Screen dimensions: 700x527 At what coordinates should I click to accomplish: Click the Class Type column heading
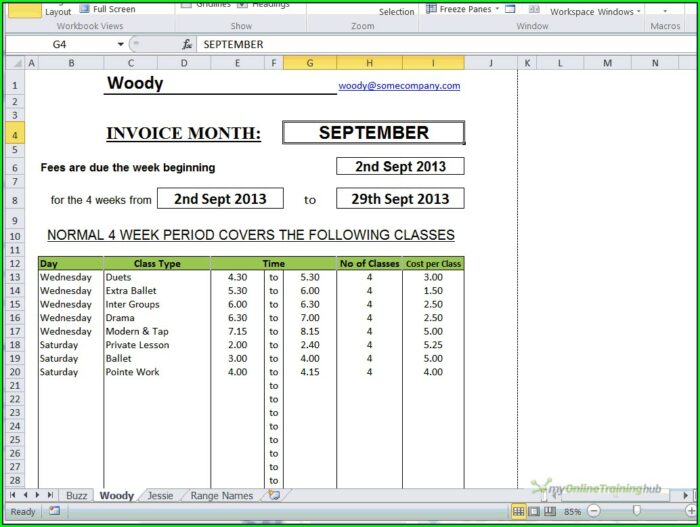click(x=157, y=264)
